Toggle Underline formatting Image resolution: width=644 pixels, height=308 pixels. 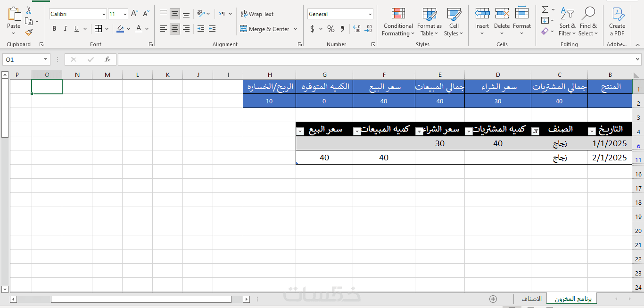point(77,29)
